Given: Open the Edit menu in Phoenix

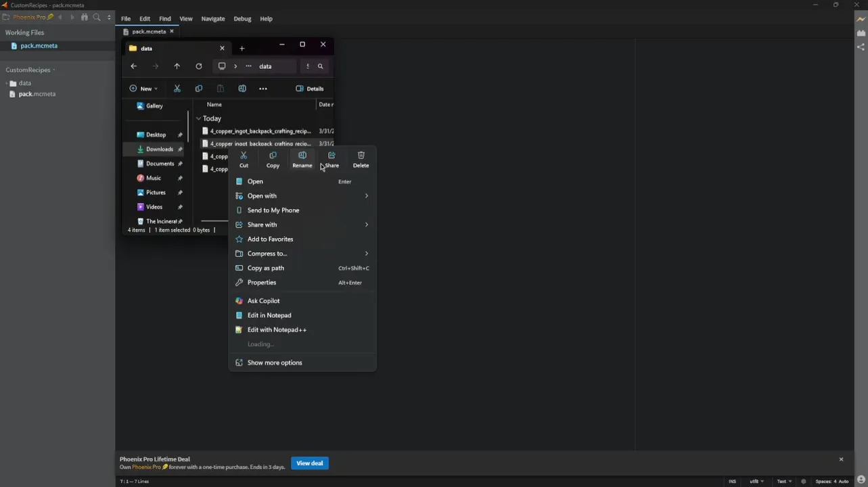Looking at the screenshot, I should pos(145,19).
